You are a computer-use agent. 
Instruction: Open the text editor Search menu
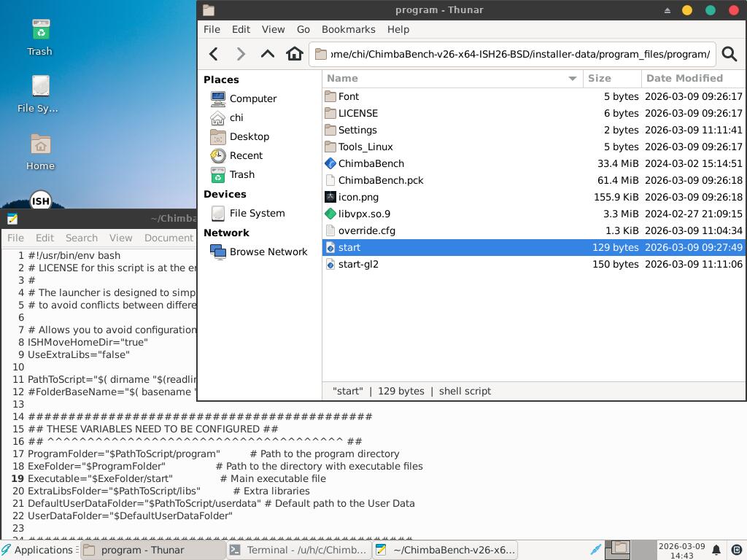coord(82,238)
